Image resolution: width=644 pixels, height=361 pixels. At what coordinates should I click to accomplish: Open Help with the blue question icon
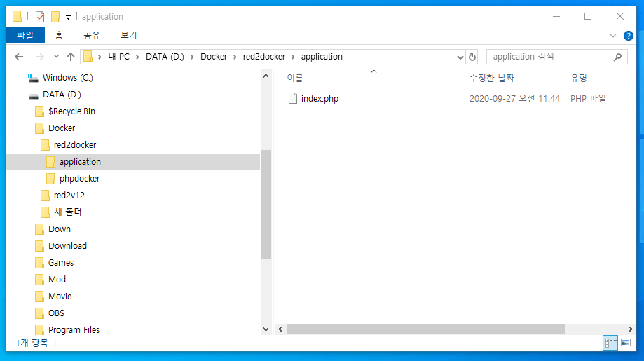tap(629, 36)
